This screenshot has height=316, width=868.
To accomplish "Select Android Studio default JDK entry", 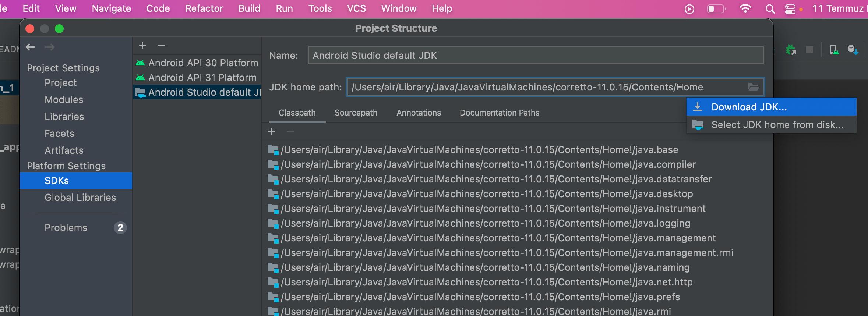I will 197,92.
